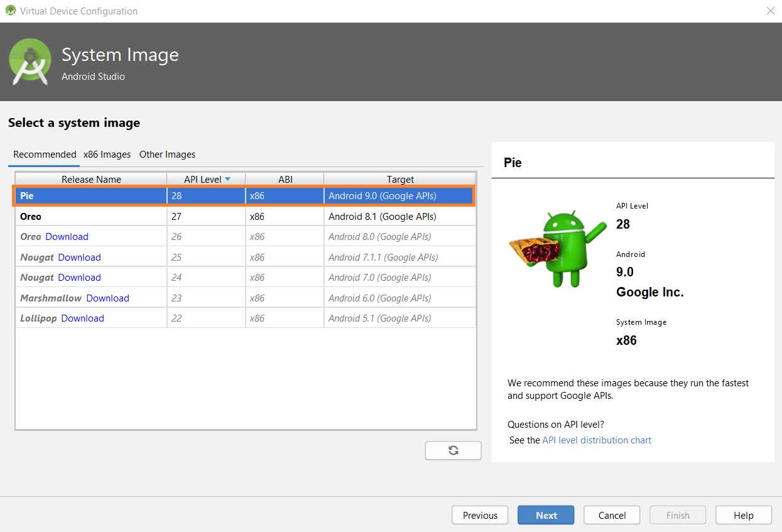This screenshot has width=782, height=532.
Task: Click the Cancel button
Action: pos(612,515)
